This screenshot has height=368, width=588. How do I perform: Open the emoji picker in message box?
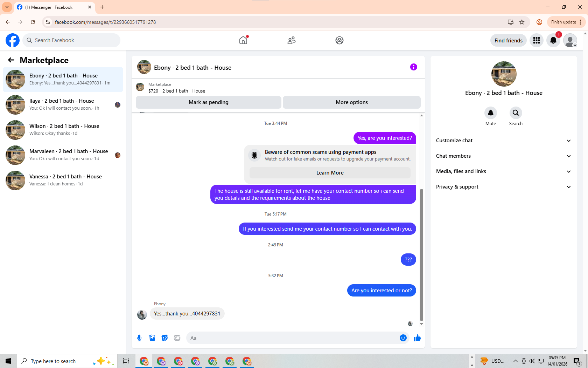[403, 338]
